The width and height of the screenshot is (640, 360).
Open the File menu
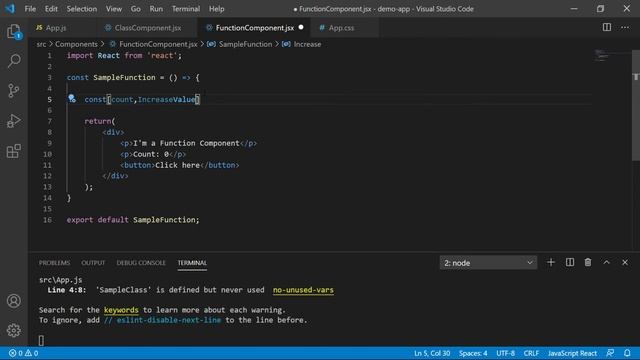click(x=30, y=9)
